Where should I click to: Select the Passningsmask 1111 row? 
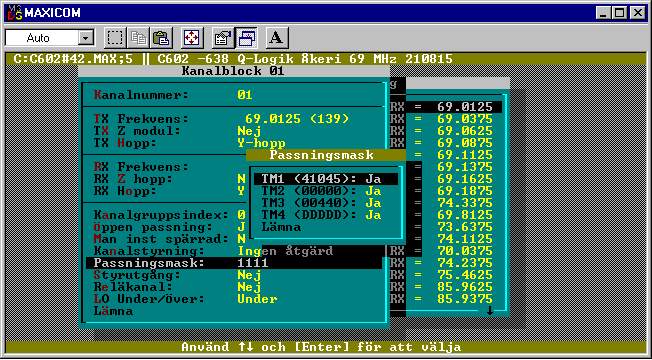[x=234, y=263]
